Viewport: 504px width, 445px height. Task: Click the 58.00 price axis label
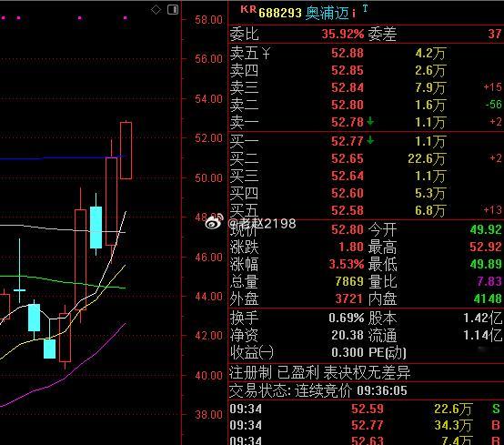click(208, 20)
